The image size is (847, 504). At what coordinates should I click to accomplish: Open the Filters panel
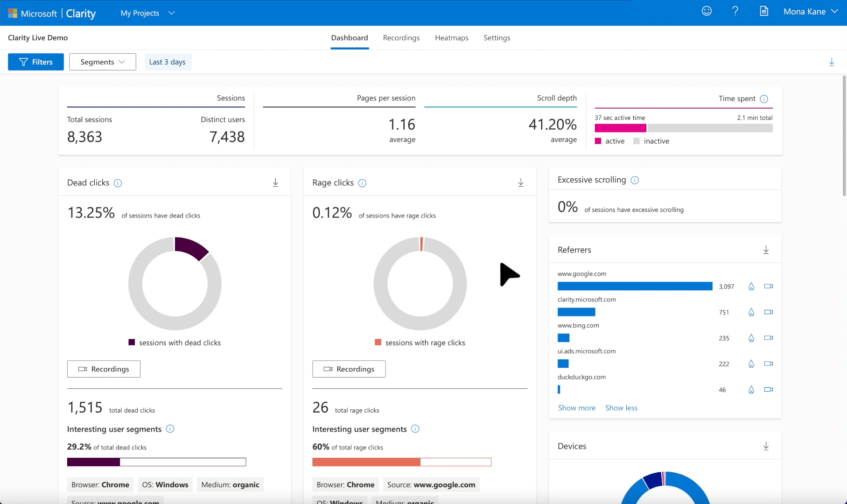tap(36, 62)
